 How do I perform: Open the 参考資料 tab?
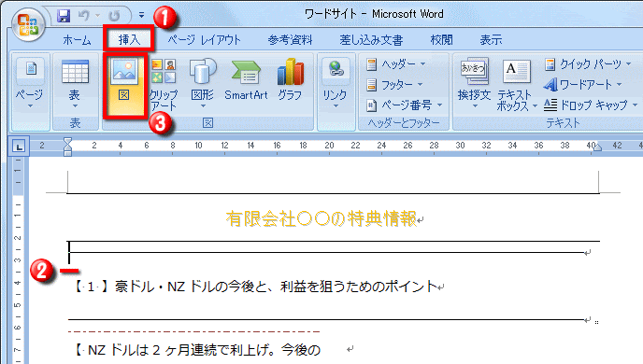point(290,40)
